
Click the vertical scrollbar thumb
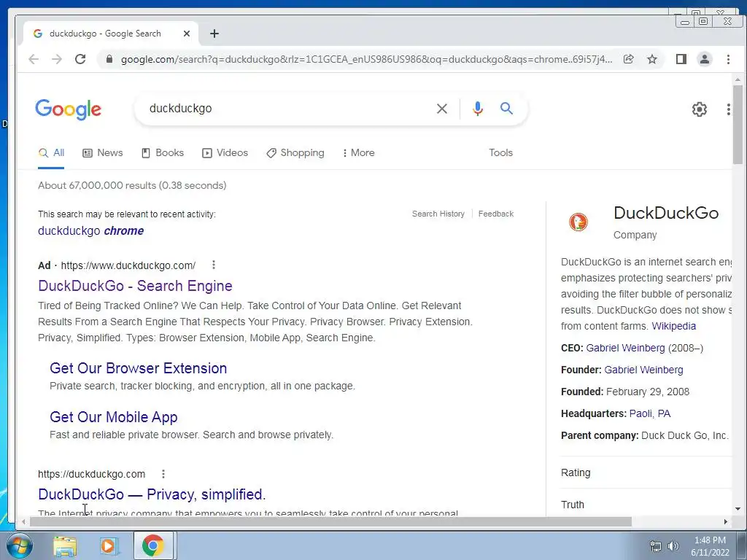(738, 125)
